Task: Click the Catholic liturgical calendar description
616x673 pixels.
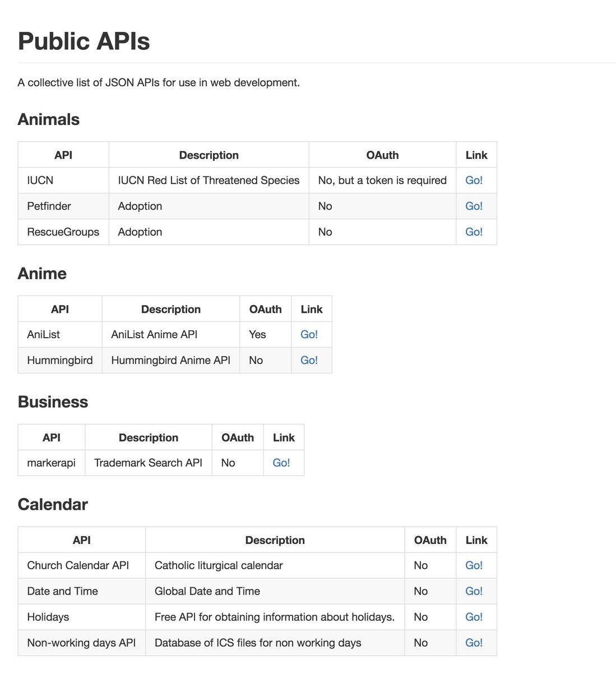Action: point(219,566)
